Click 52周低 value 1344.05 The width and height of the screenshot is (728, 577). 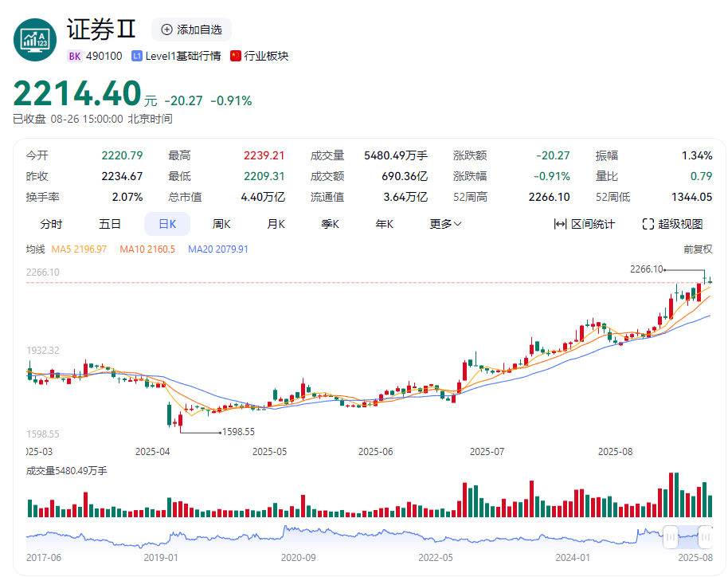point(692,198)
